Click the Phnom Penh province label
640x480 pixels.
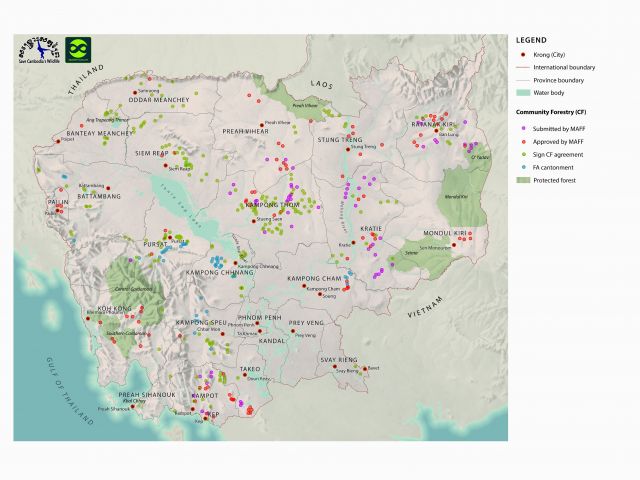point(264,316)
